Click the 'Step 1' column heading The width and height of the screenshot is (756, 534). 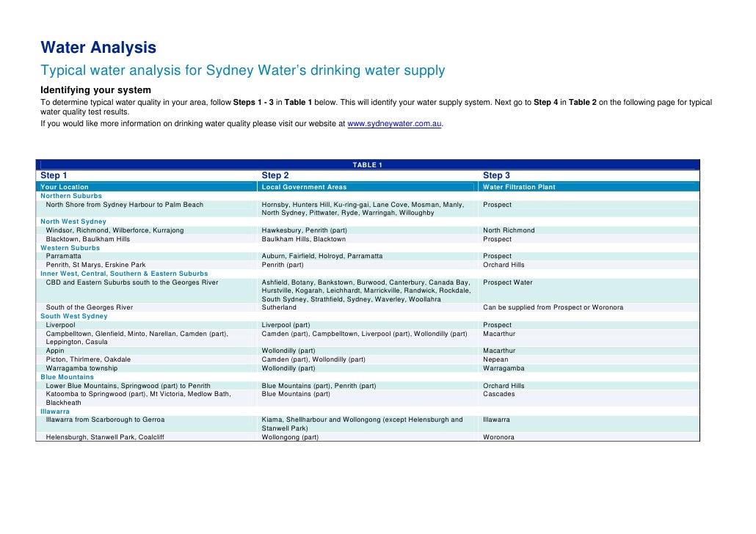[x=54, y=175]
